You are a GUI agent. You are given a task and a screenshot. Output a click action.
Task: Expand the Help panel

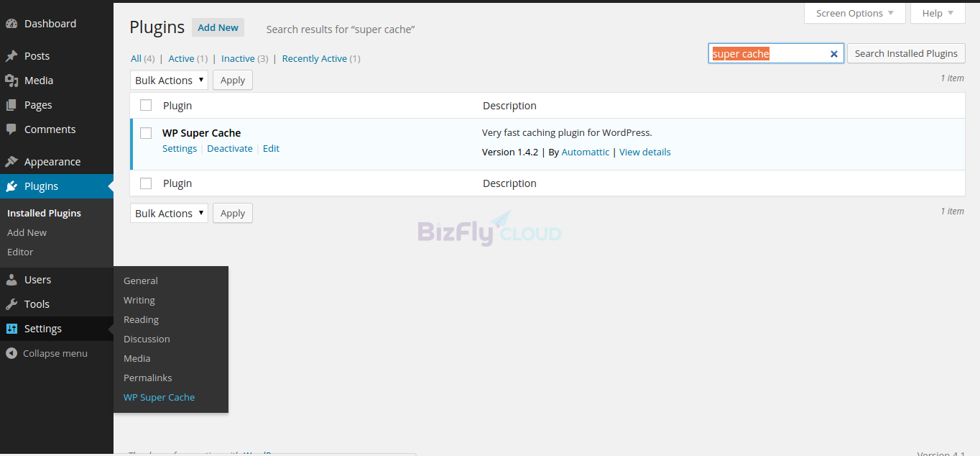click(x=938, y=13)
